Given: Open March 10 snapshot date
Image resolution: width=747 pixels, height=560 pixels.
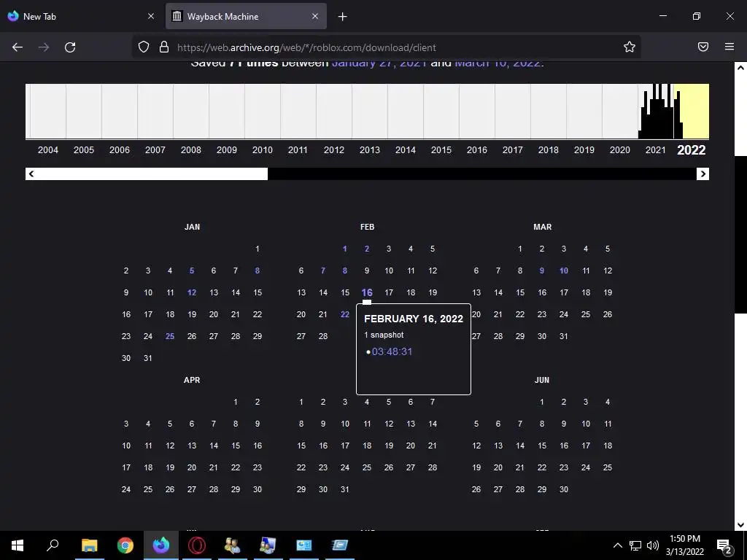Looking at the screenshot, I should point(564,271).
